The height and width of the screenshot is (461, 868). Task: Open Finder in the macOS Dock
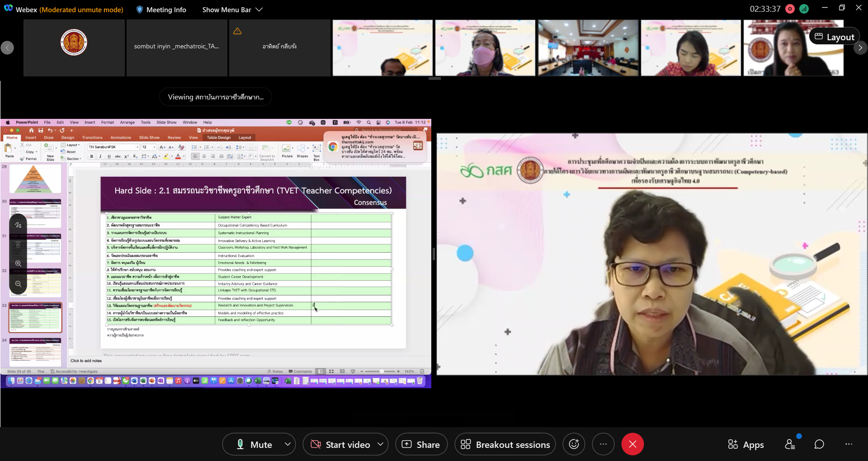tap(11, 381)
